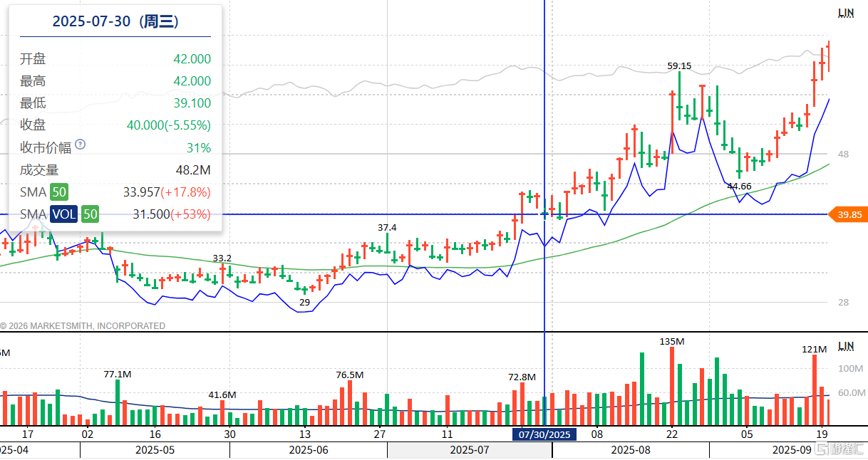Image resolution: width=868 pixels, height=460 pixels.
Task: Toggle the LIN scale on the volume chart
Action: pyautogui.click(x=845, y=346)
